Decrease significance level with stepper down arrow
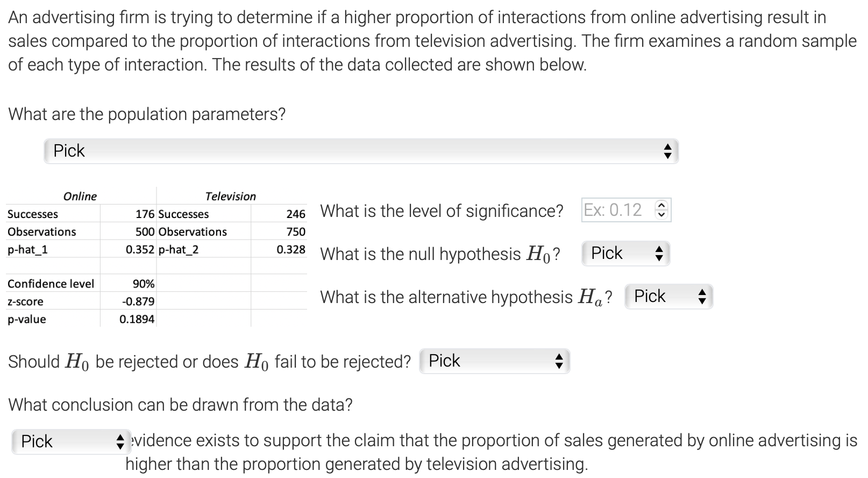This screenshot has width=868, height=478. [x=662, y=214]
